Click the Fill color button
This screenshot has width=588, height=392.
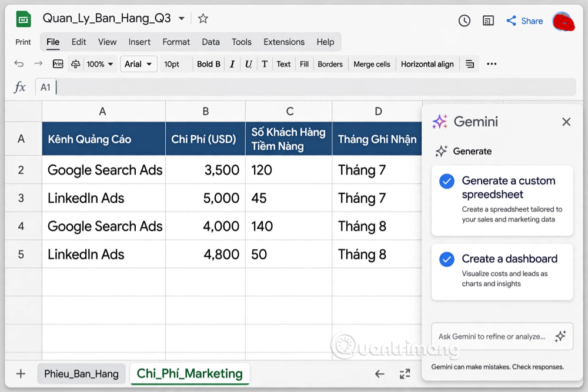[x=304, y=64]
